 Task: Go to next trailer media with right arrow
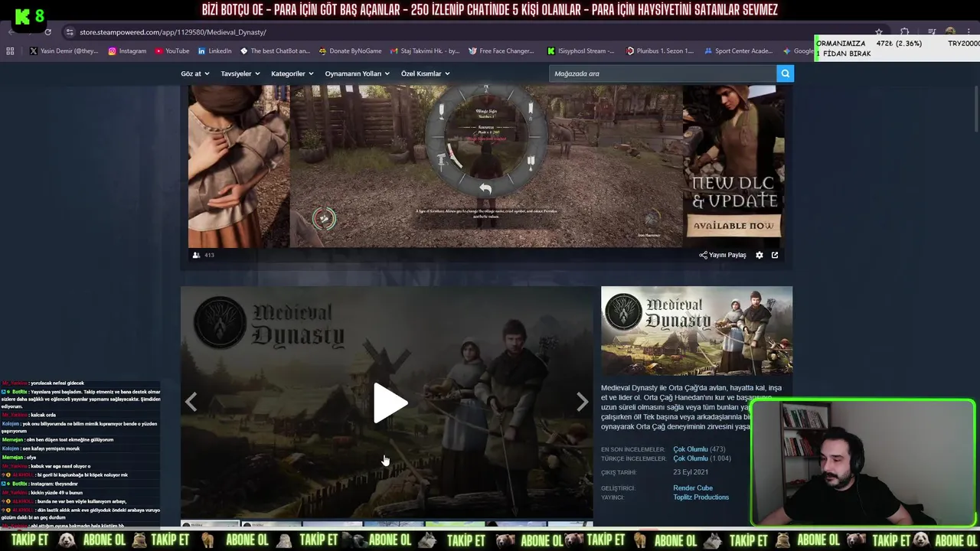click(583, 402)
